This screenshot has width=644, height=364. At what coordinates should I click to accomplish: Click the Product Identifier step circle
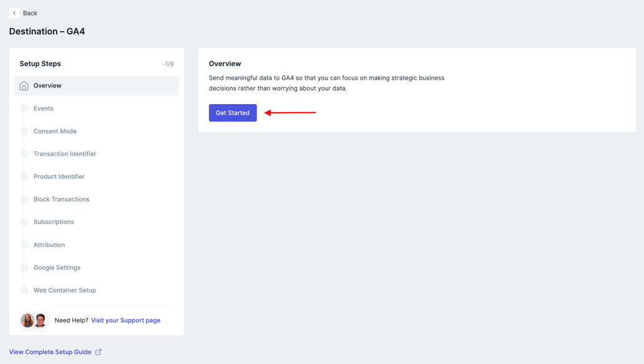24,176
